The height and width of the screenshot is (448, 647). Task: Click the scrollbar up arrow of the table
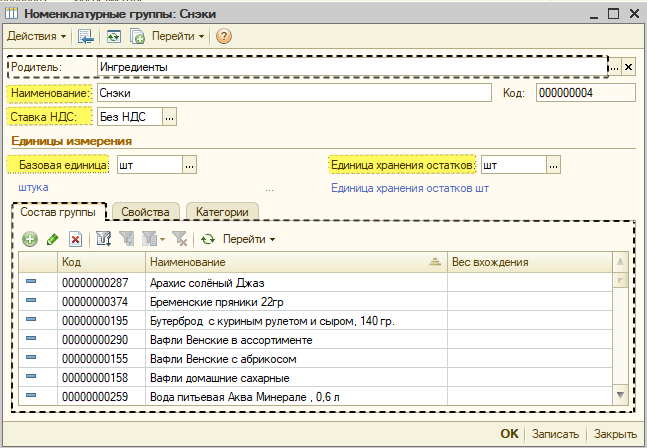[x=620, y=262]
